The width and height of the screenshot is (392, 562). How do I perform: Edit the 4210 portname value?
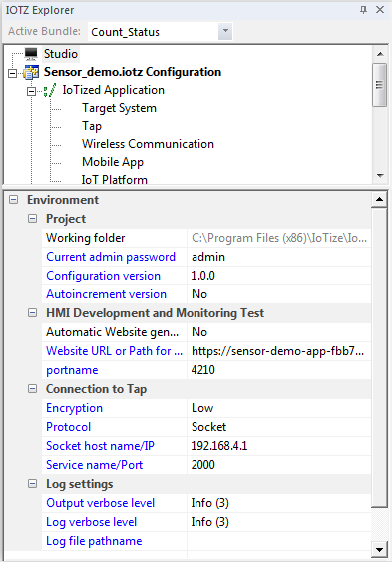[x=279, y=370]
